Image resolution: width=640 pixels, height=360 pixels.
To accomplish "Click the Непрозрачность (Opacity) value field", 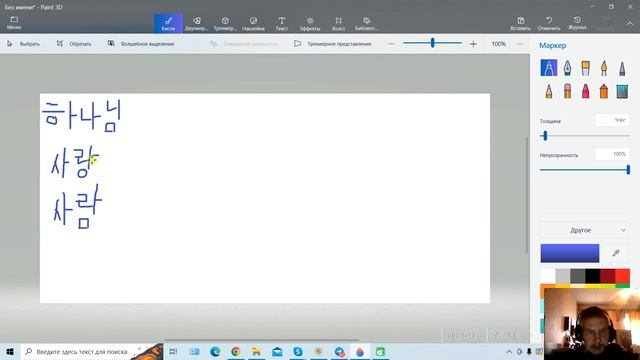I will point(612,154).
